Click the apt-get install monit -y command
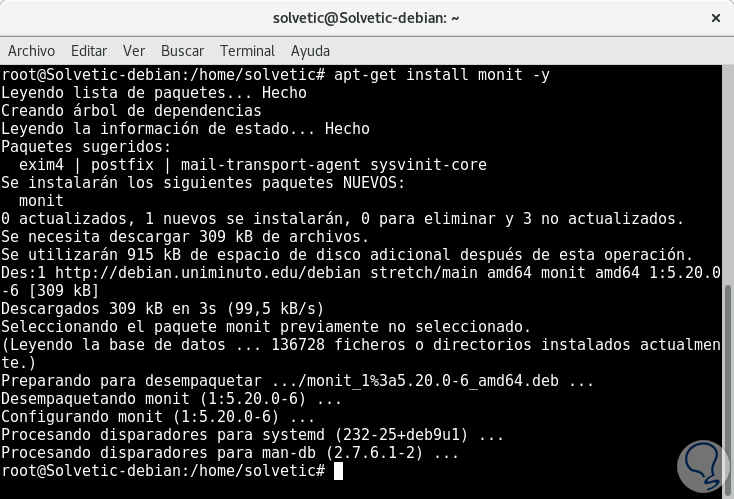Viewport: 734px width, 499px height. click(441, 75)
